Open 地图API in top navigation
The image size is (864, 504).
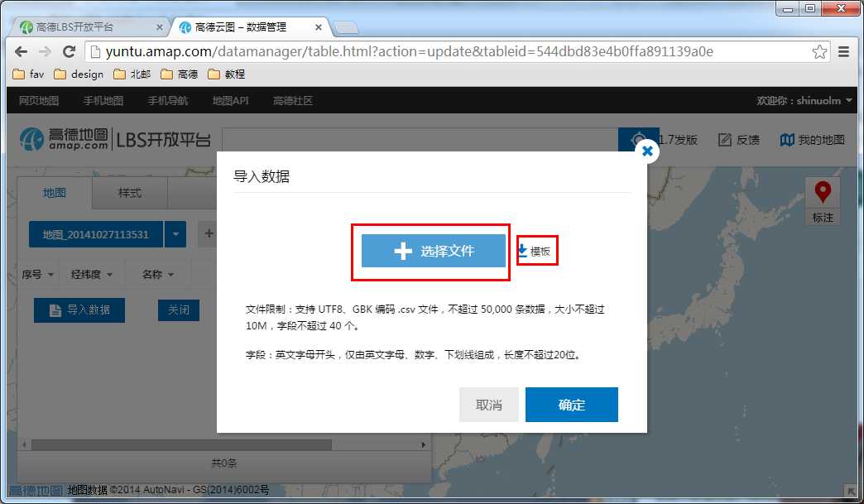(230, 100)
